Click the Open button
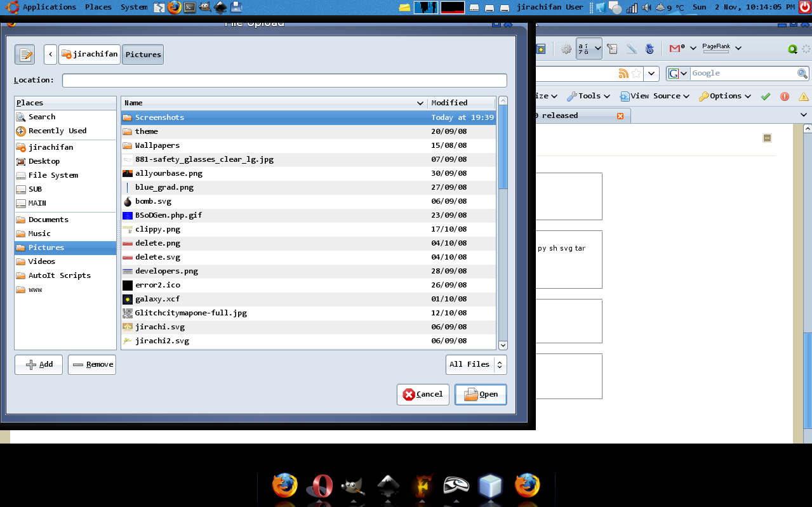The height and width of the screenshot is (507, 812). 481,394
